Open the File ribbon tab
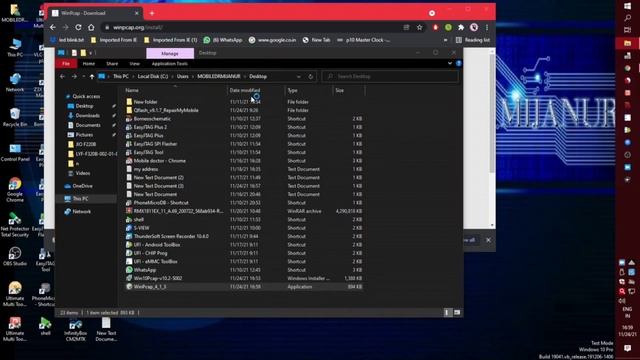Screen dimensions: 640x360 pyautogui.click(x=66, y=64)
